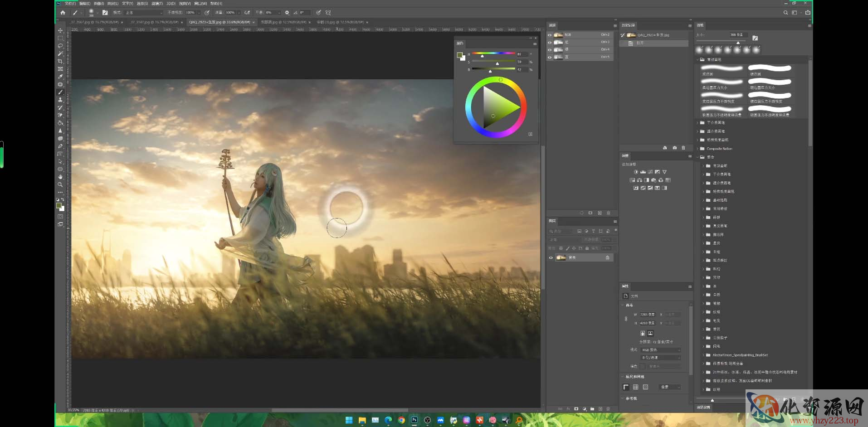Open the 3D menu
The height and width of the screenshot is (427, 868).
click(171, 4)
